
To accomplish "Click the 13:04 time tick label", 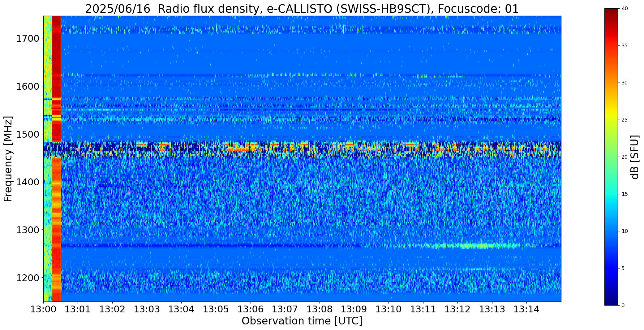I will click(181, 309).
